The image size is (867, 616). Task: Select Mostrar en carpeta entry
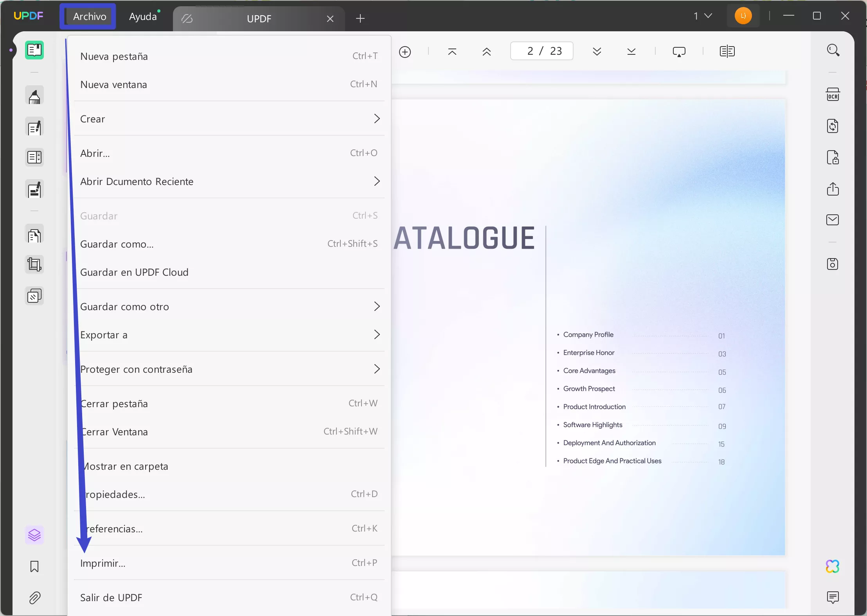pos(229,466)
